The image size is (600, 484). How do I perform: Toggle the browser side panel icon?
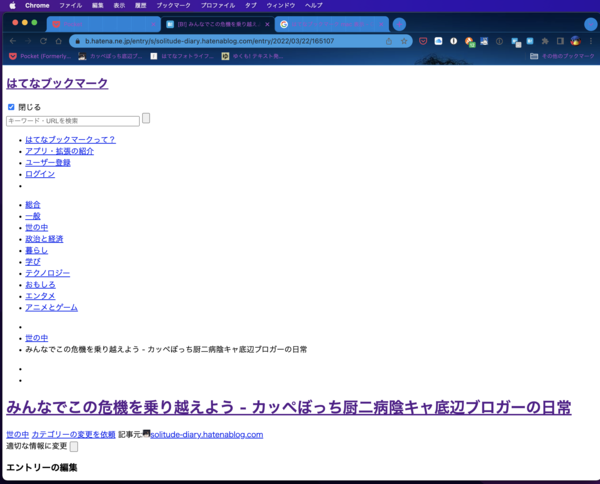tap(560, 41)
